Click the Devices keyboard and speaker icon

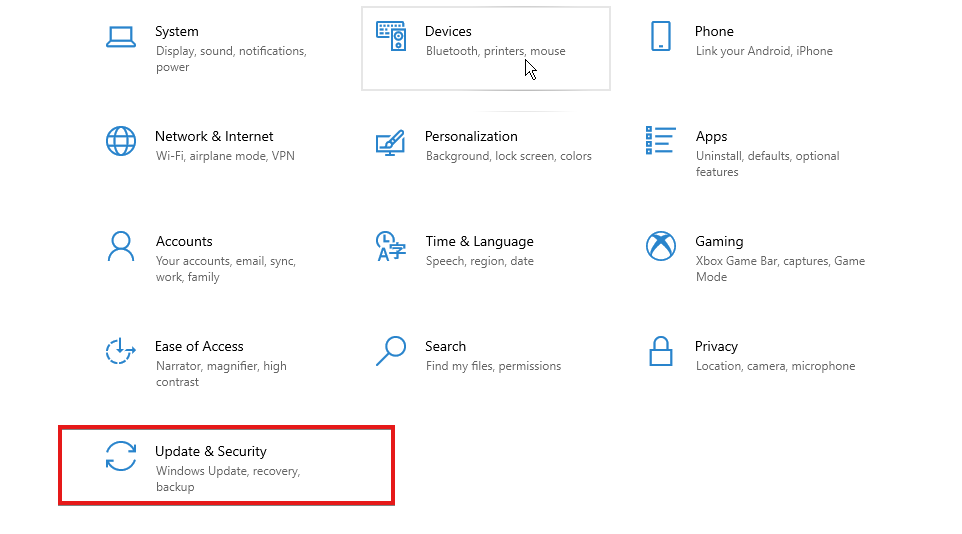pos(391,36)
